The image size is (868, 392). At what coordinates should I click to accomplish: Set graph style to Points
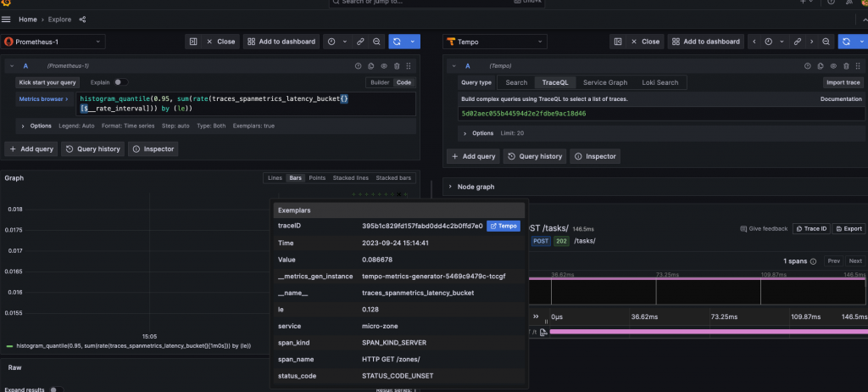pyautogui.click(x=317, y=178)
